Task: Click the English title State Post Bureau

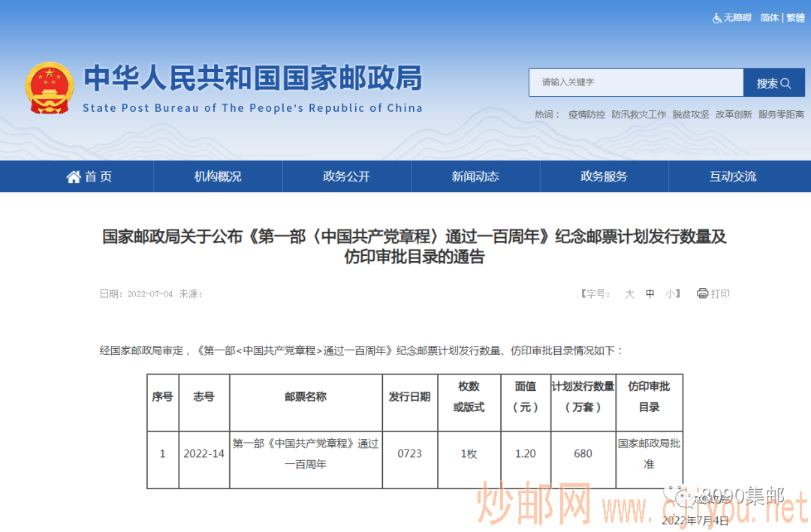Action: click(x=252, y=107)
